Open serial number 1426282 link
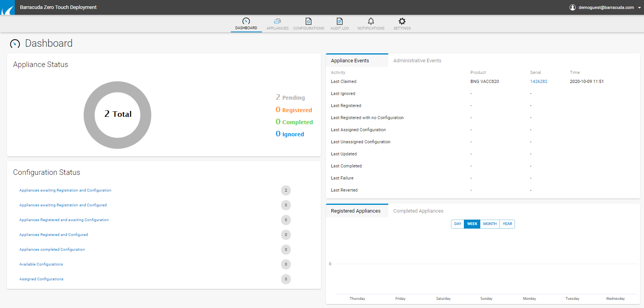The width and height of the screenshot is (644, 308). pyautogui.click(x=539, y=81)
